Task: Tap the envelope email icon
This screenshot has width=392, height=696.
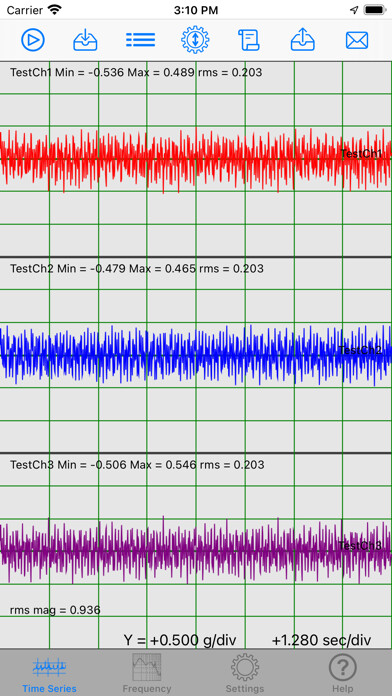Action: tap(357, 40)
